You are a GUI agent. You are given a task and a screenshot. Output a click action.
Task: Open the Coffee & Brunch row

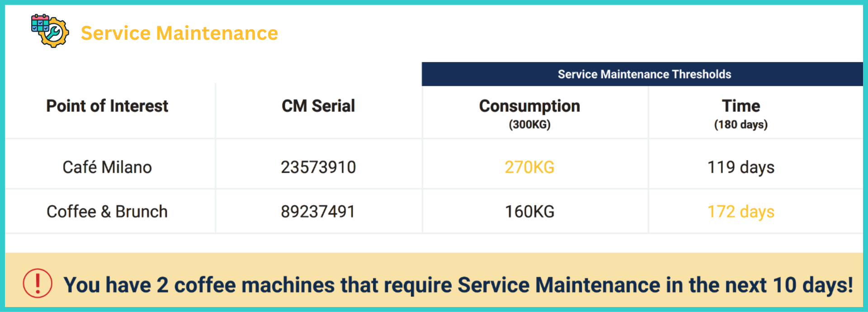click(x=107, y=212)
